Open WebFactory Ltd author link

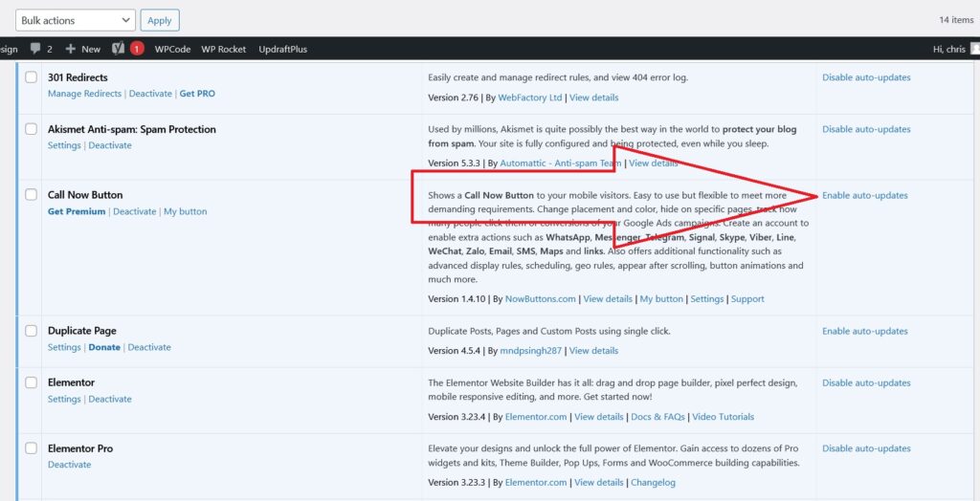(x=530, y=98)
